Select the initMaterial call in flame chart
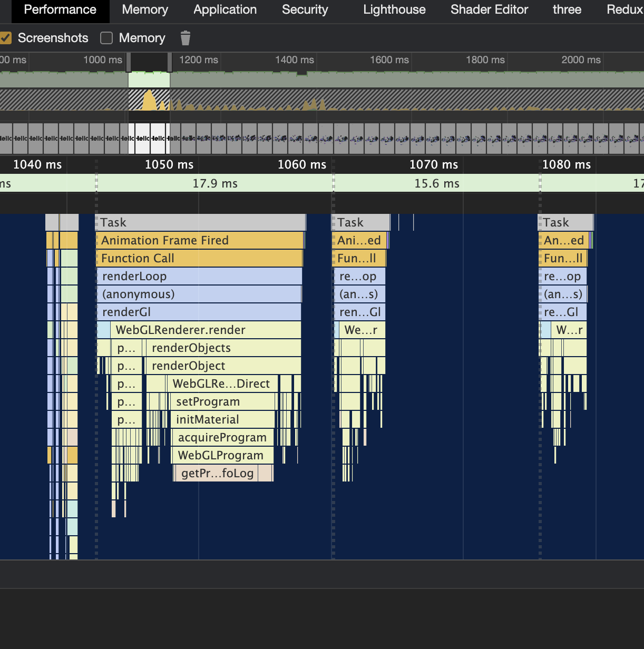This screenshot has width=644, height=649. (x=222, y=419)
